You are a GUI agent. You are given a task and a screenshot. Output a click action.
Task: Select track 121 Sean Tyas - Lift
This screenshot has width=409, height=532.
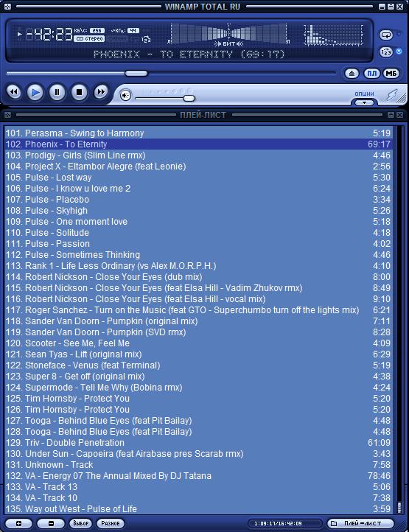[198, 354]
